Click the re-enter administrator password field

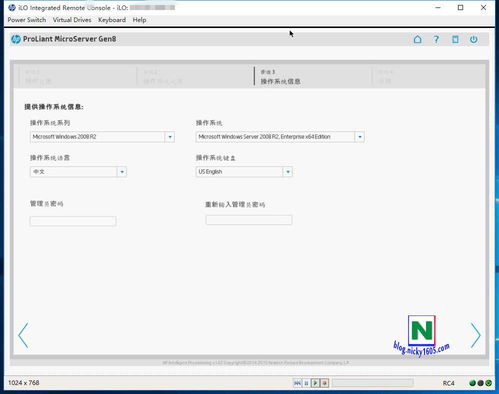(x=249, y=220)
